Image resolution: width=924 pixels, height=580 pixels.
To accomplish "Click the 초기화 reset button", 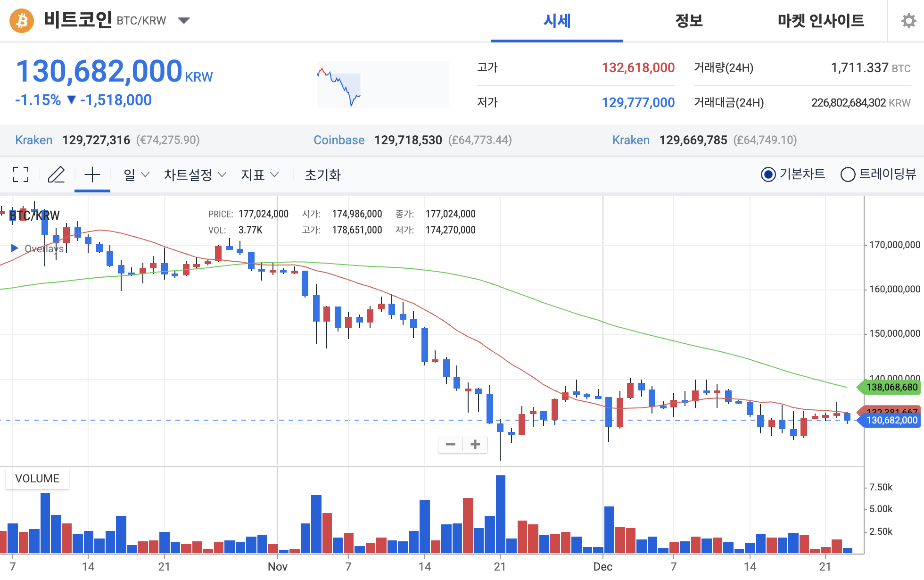I will [x=322, y=175].
